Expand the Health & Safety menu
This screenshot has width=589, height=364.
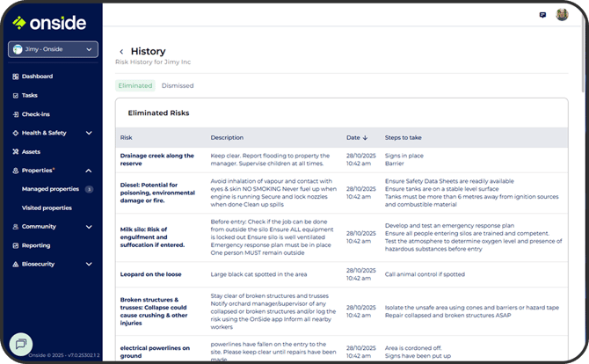[x=89, y=133]
